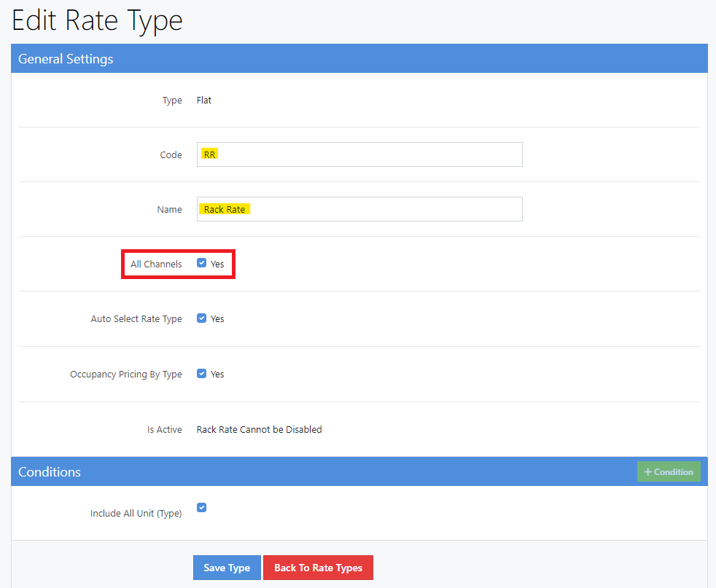Toggle the Auto Select Rate Type checkbox
The height and width of the screenshot is (588, 716).
(x=202, y=318)
